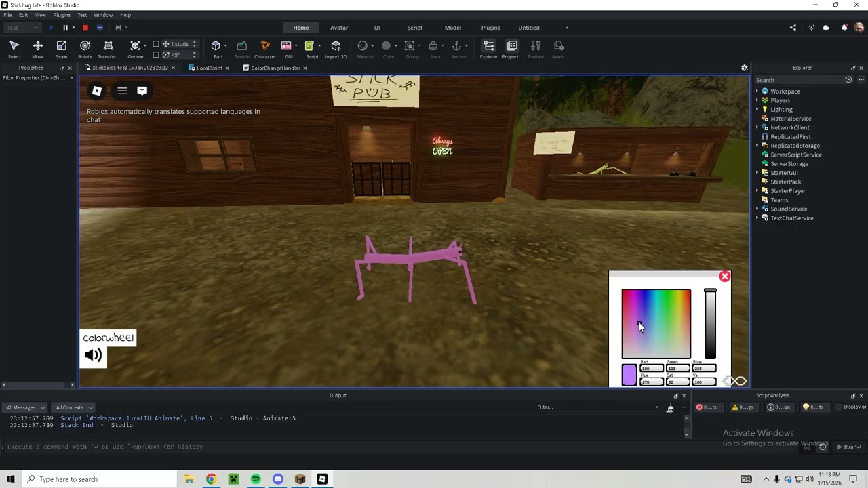The width and height of the screenshot is (868, 488).
Task: Stop the running playtest
Action: [x=85, y=28]
